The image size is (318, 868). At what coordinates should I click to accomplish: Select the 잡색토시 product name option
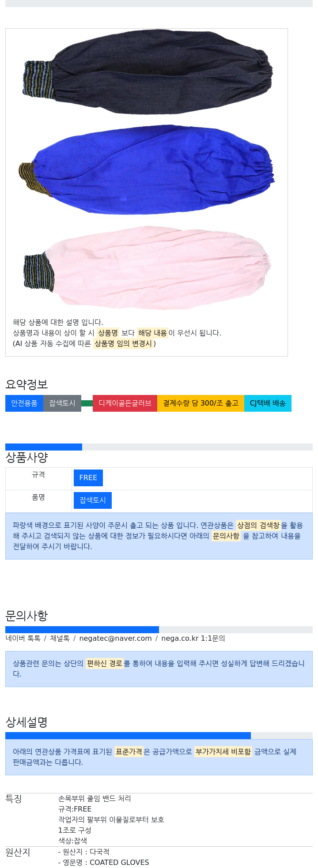click(x=93, y=500)
